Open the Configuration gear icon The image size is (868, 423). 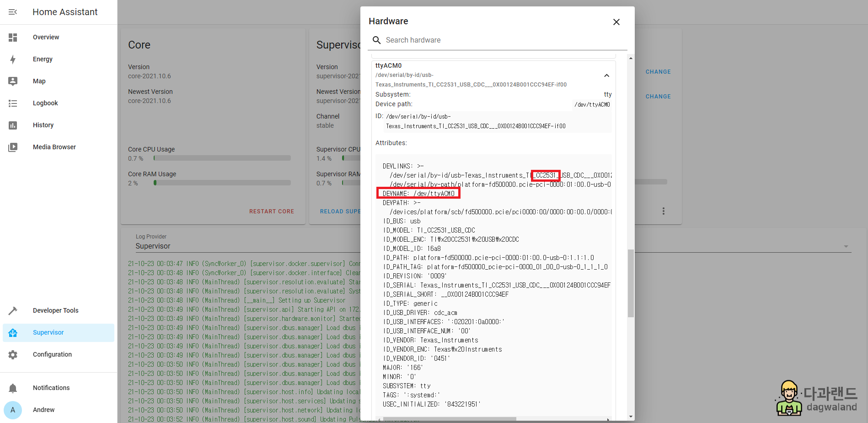pyautogui.click(x=13, y=355)
